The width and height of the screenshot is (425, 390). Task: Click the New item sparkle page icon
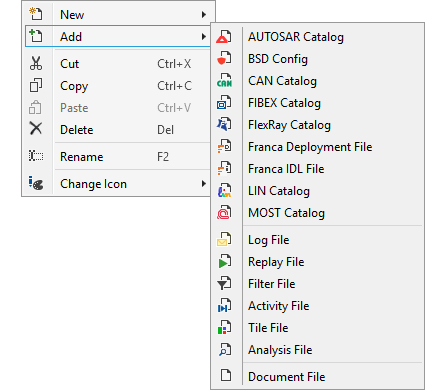[x=36, y=14]
